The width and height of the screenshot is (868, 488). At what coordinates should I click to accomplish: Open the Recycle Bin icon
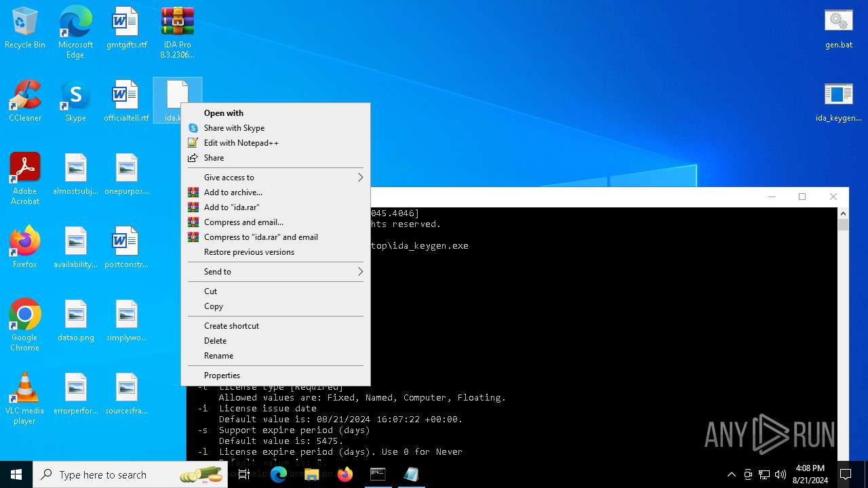coord(25,28)
